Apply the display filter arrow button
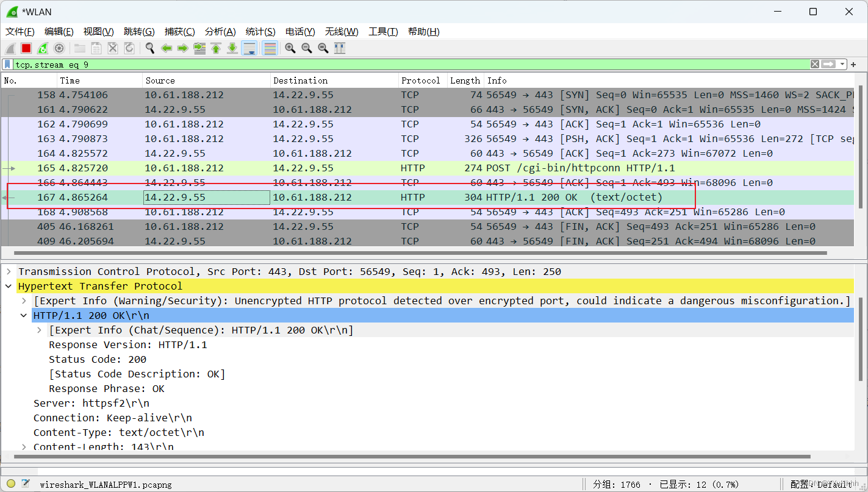Viewport: 868px width, 492px height. (x=828, y=64)
